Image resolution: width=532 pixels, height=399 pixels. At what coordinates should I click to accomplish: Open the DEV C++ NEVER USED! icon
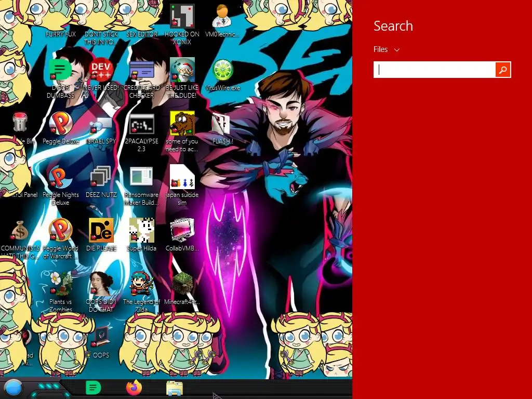pyautogui.click(x=101, y=70)
